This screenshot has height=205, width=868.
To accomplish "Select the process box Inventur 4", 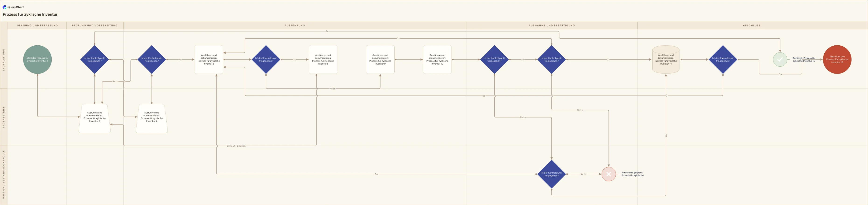I will (x=152, y=118).
